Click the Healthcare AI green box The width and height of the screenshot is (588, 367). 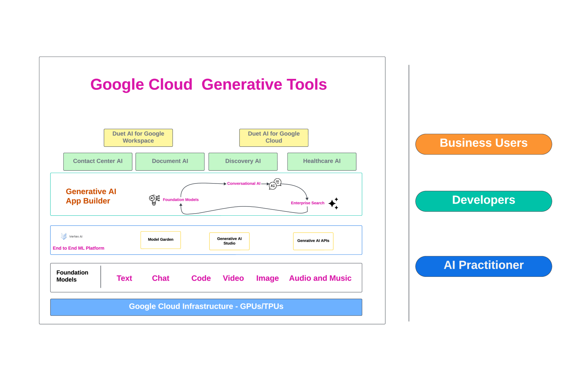321,162
